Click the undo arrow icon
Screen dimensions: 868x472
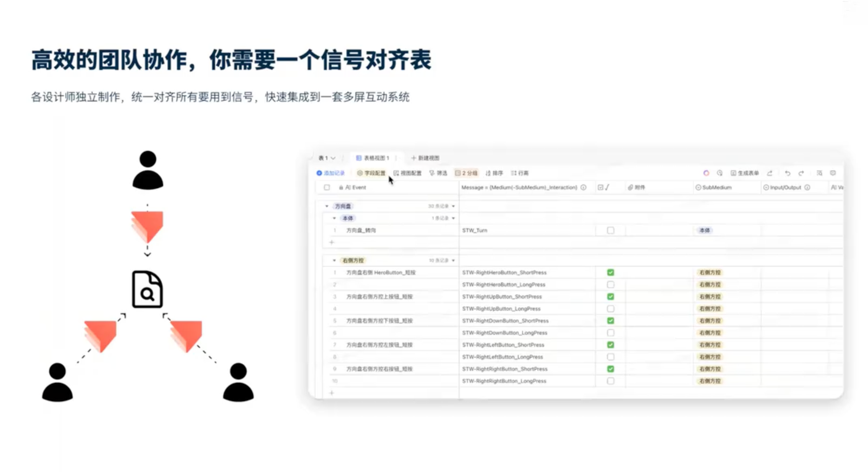click(787, 173)
